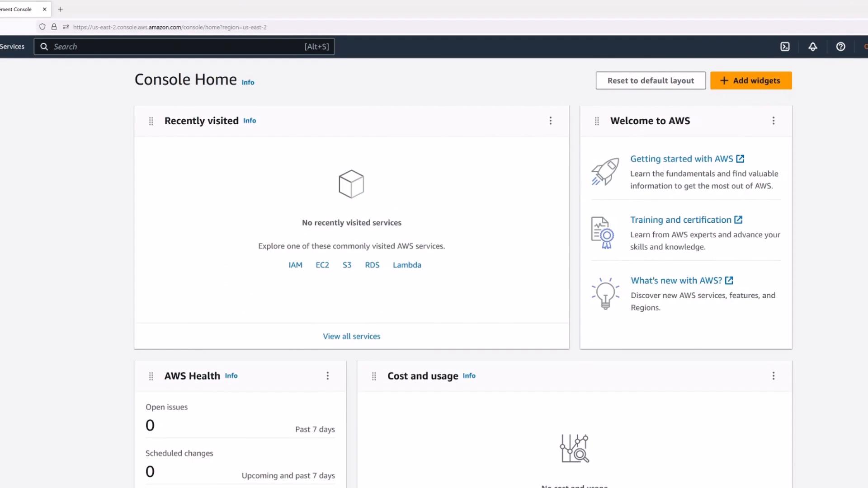The width and height of the screenshot is (868, 488).
Task: Click the padlock site security icon
Action: [54, 27]
